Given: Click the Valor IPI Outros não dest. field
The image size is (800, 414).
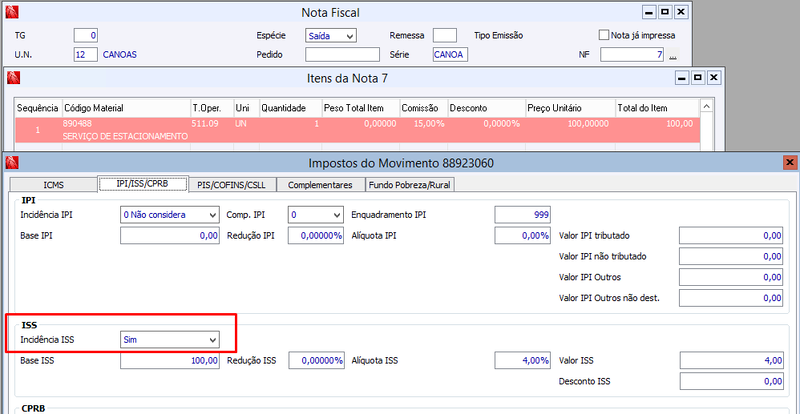Looking at the screenshot, I should (x=731, y=297).
